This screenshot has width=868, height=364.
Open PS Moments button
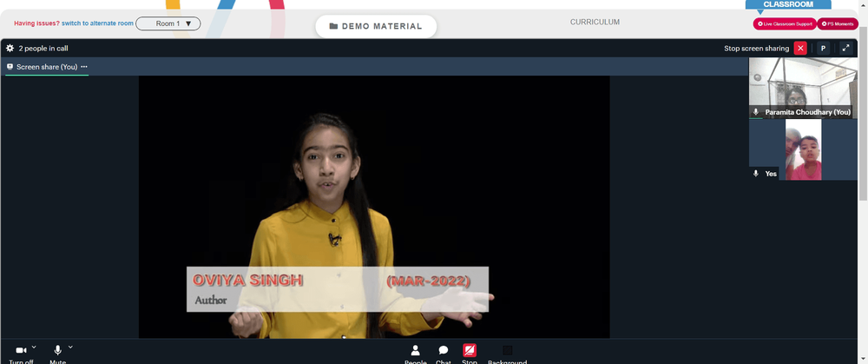click(838, 23)
